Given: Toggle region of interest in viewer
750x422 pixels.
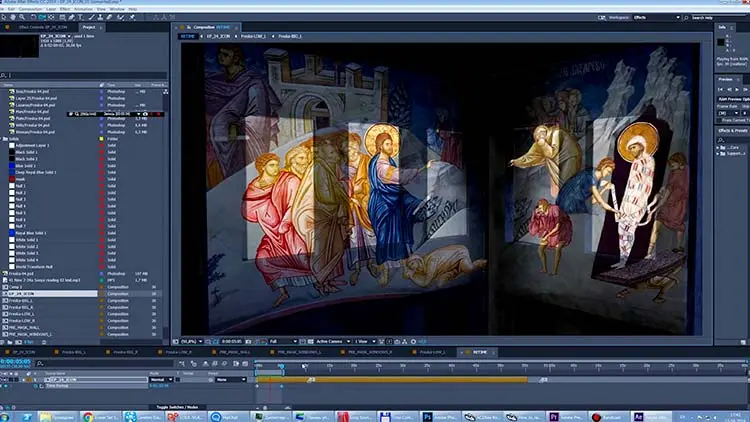Looking at the screenshot, I should [302, 342].
